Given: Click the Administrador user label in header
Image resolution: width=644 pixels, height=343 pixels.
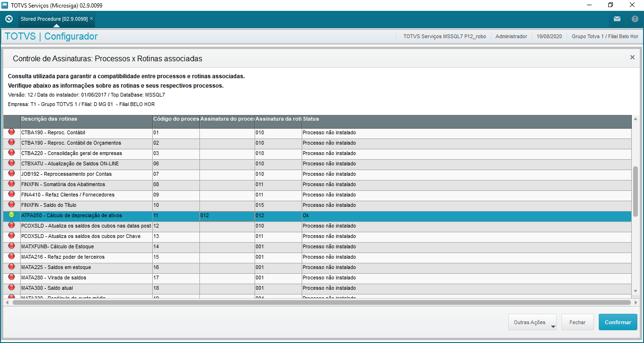Looking at the screenshot, I should [x=511, y=36].
